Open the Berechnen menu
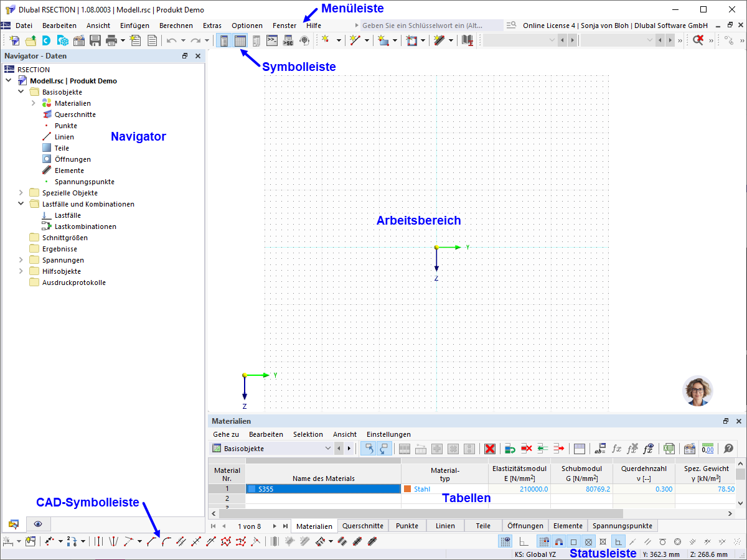 pyautogui.click(x=176, y=26)
